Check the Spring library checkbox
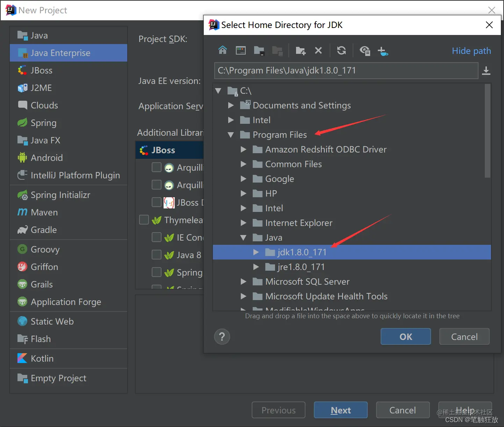The width and height of the screenshot is (504, 427). pyautogui.click(x=157, y=272)
